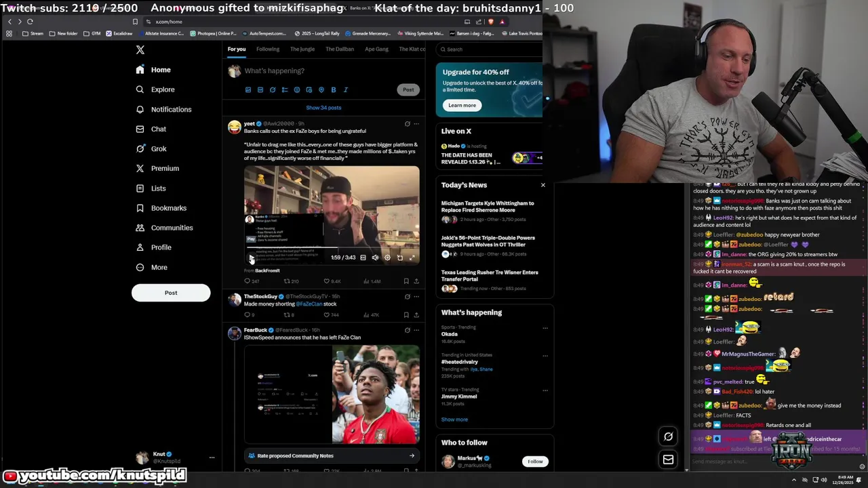Share yeet's post
The width and height of the screenshot is (868, 488).
[x=416, y=281]
